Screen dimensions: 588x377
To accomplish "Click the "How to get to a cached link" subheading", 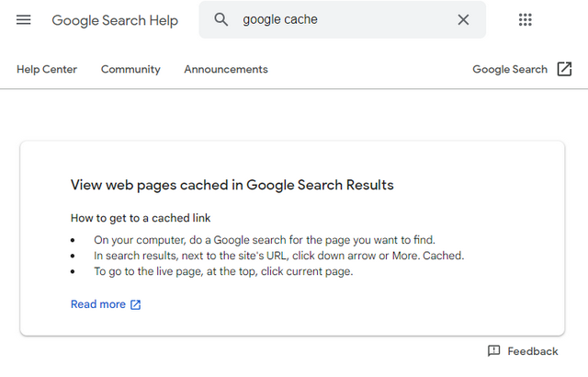I will tap(141, 218).
